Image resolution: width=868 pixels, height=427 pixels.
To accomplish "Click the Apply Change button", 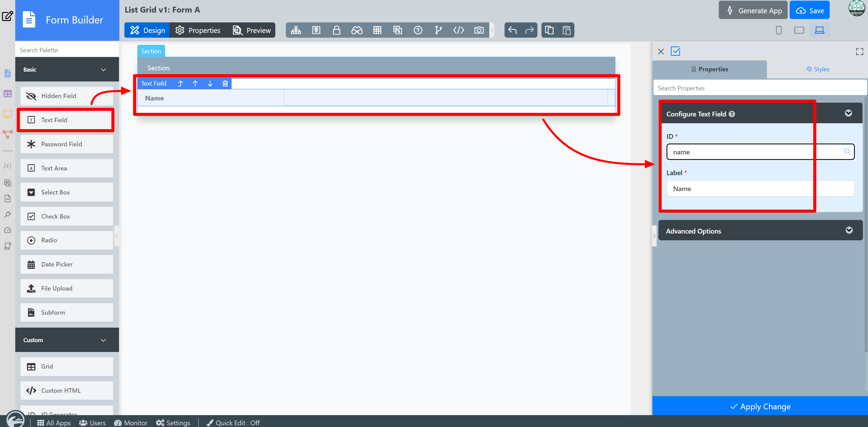I will (x=760, y=406).
